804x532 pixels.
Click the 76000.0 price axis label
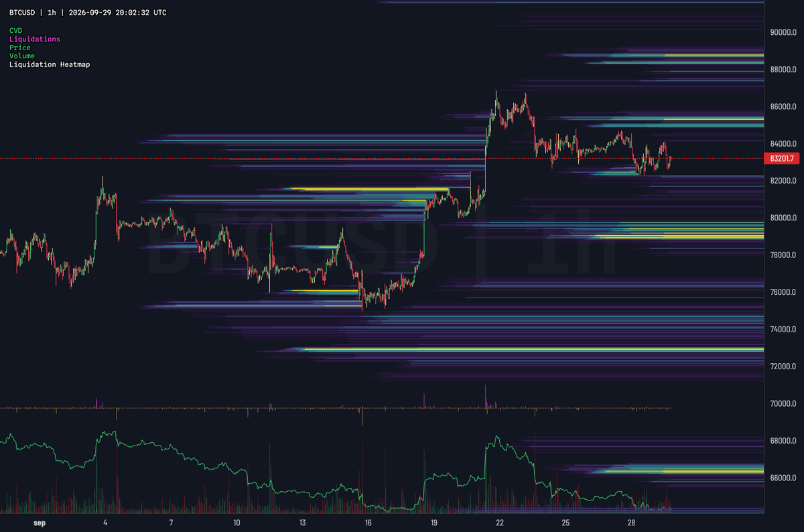point(783,292)
